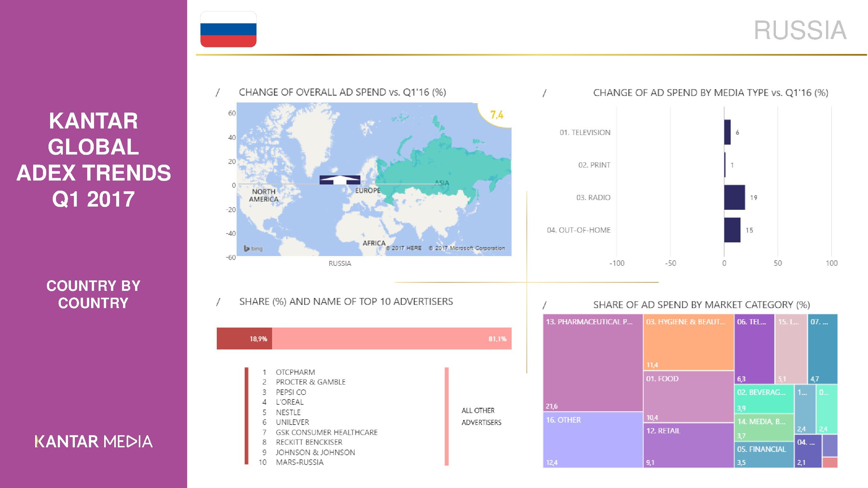Click the RUSSIA page title

(x=800, y=30)
